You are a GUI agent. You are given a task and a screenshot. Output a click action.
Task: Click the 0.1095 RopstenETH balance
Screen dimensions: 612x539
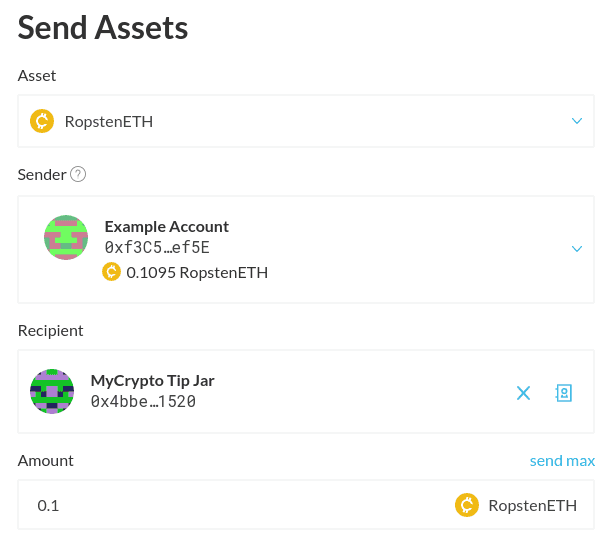pos(197,273)
